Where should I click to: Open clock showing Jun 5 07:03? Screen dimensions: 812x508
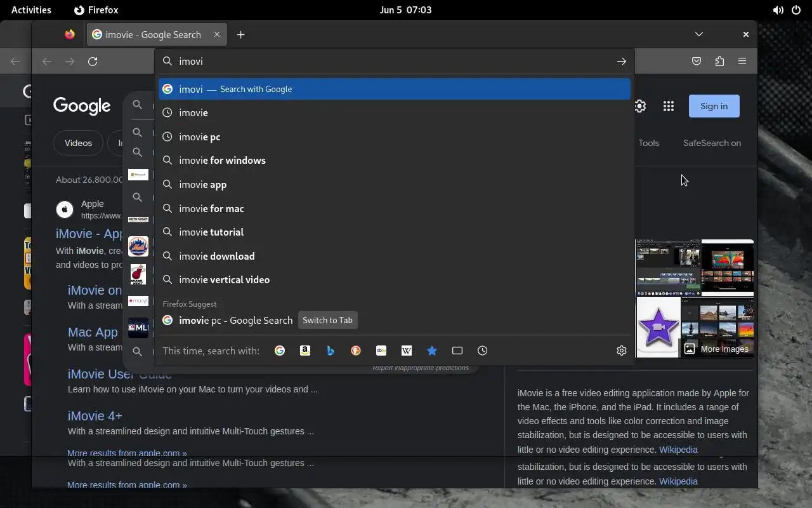(405, 10)
